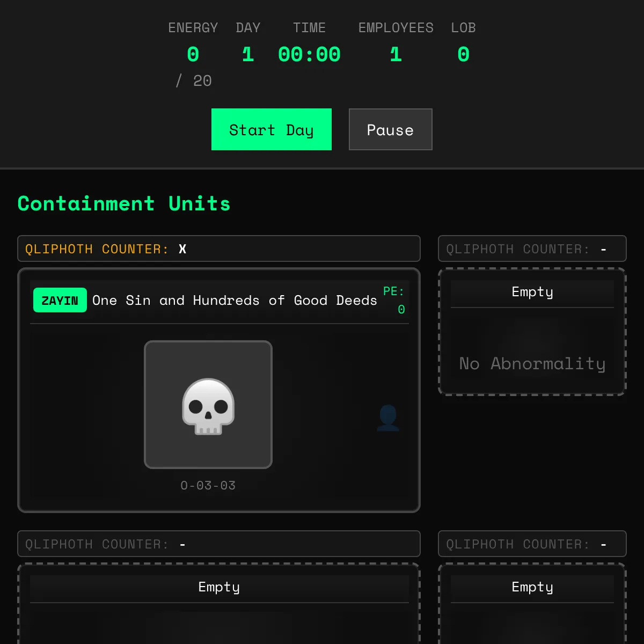Click the Qliphoth Counter showing X
The image size is (644, 644).
pos(219,249)
